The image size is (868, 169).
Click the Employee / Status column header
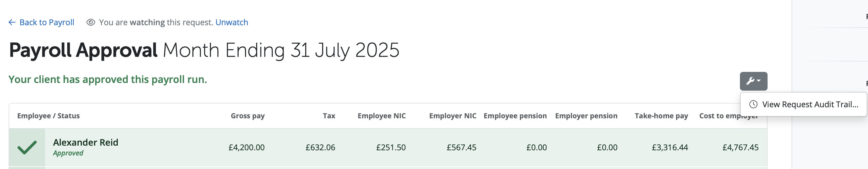(x=49, y=116)
